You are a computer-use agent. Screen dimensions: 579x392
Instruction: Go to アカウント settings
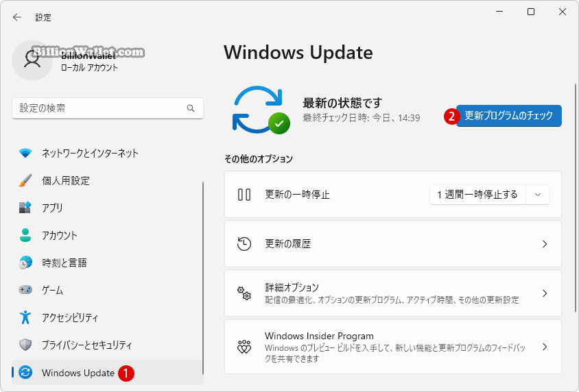[x=107, y=235]
